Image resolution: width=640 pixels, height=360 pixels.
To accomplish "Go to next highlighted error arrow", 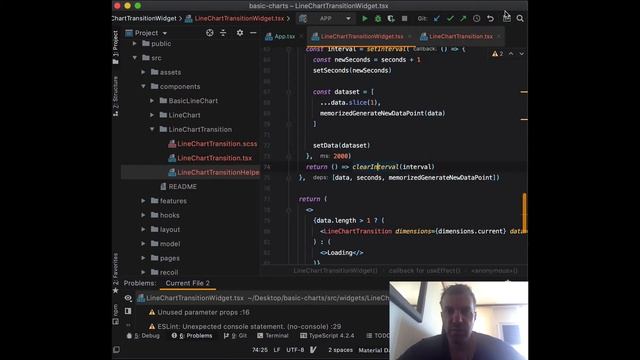I will (x=521, y=53).
